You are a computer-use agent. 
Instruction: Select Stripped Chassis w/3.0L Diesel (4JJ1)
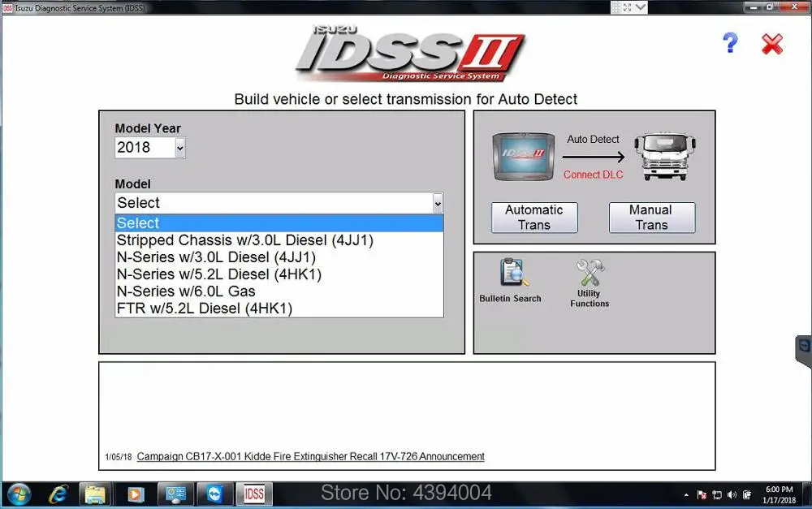point(279,240)
